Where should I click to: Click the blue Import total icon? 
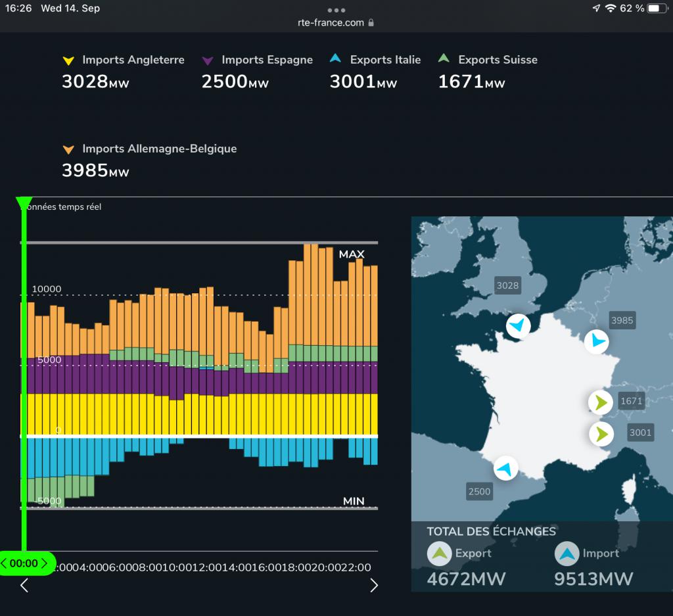click(x=567, y=554)
